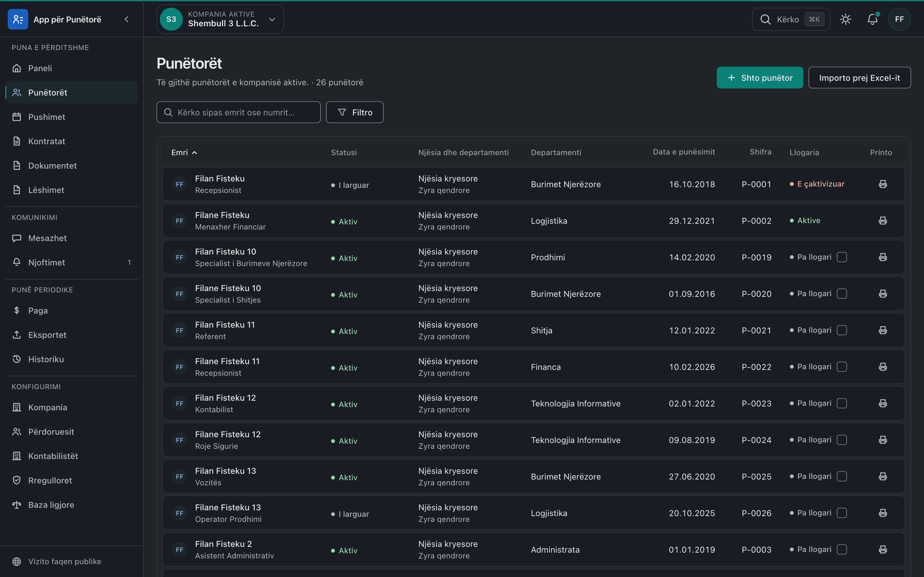Click the print icon for Filan Fisteku 13
Screen dimensions: 924x577
pos(882,476)
